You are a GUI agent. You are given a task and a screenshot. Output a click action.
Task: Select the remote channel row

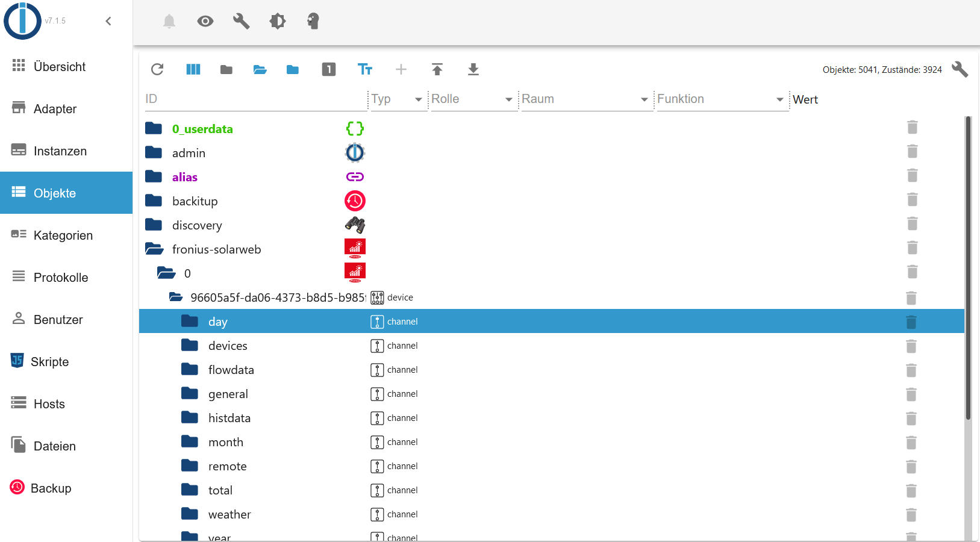click(552, 466)
